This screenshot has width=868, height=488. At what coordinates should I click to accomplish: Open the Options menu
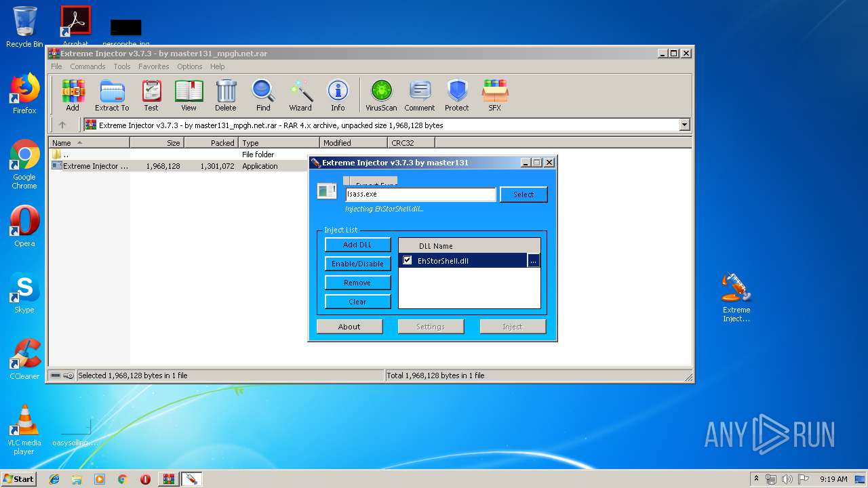point(190,66)
